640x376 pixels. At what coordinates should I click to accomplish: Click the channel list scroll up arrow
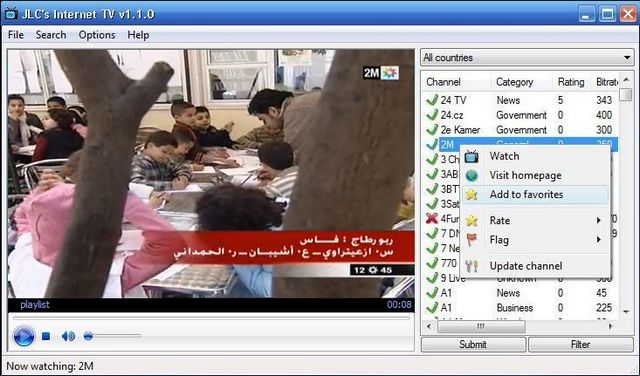click(626, 80)
